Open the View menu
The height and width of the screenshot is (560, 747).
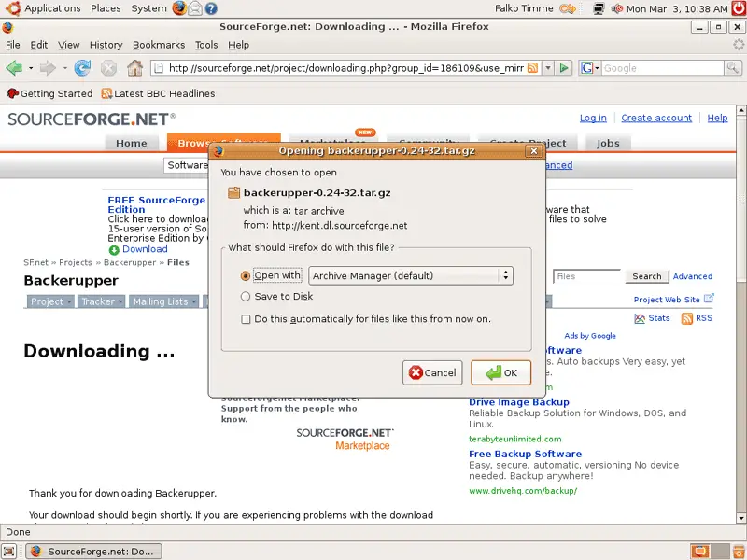[68, 45]
